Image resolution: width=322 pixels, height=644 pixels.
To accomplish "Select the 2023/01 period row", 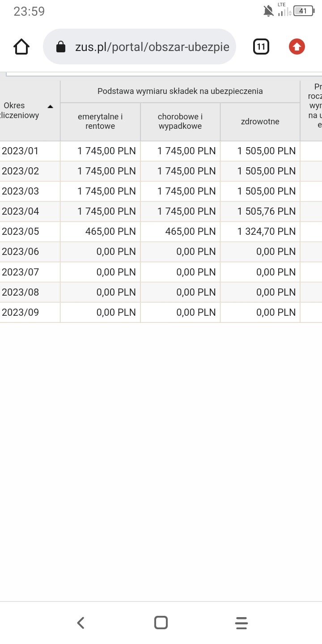I will pyautogui.click(x=161, y=151).
